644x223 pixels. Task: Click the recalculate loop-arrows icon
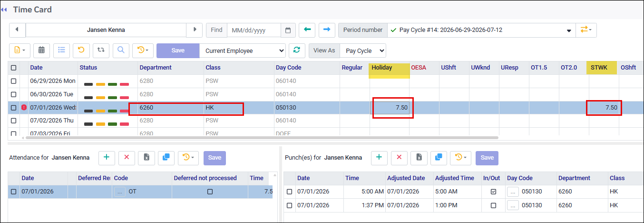(x=101, y=50)
